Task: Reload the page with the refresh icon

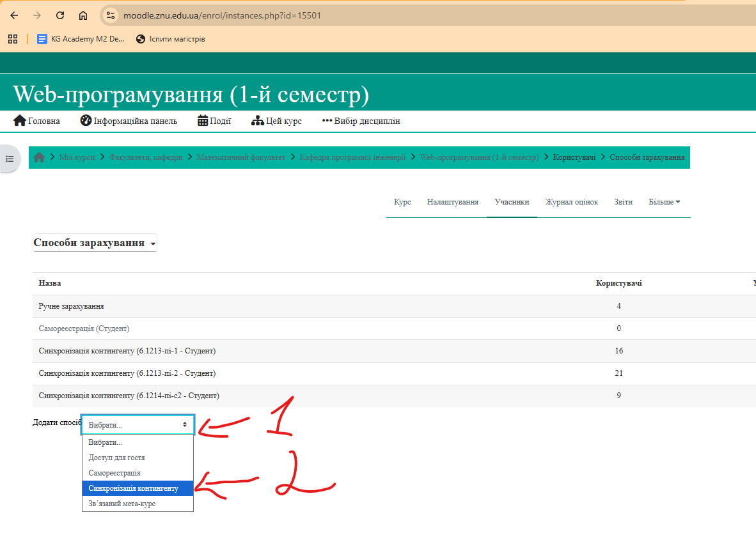Action: (x=60, y=15)
